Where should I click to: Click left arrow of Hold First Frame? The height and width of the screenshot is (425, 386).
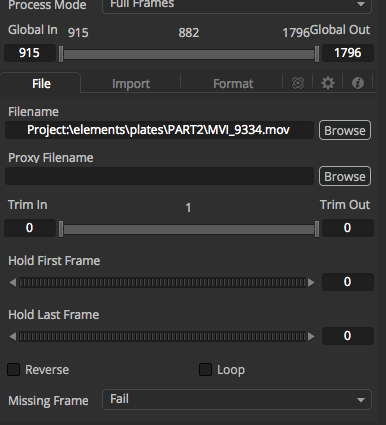pyautogui.click(x=13, y=283)
